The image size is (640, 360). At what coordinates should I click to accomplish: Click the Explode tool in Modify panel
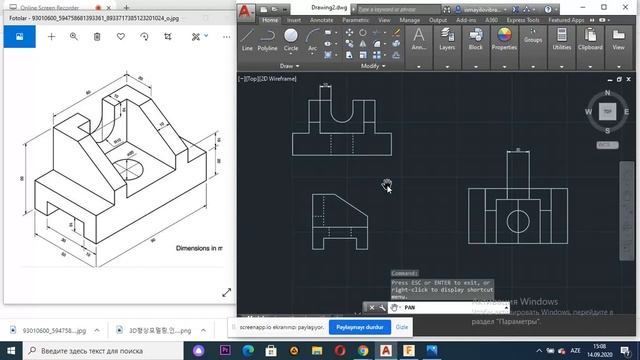[396, 44]
